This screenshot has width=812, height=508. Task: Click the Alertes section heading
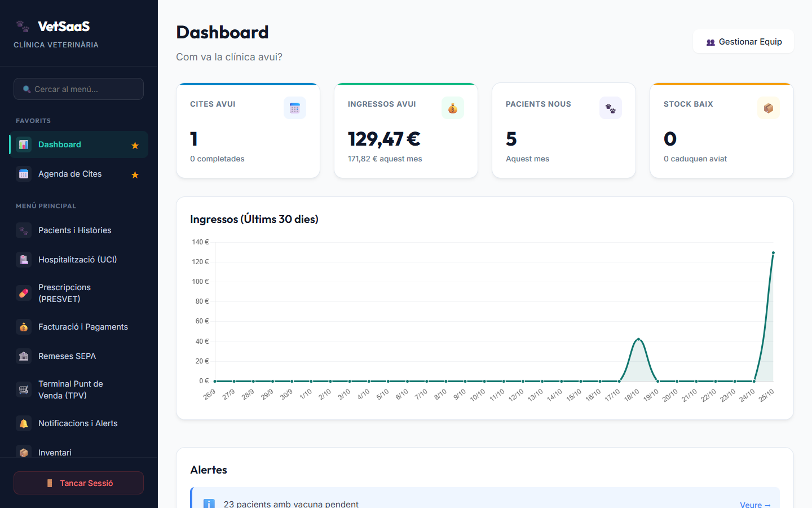pos(209,470)
